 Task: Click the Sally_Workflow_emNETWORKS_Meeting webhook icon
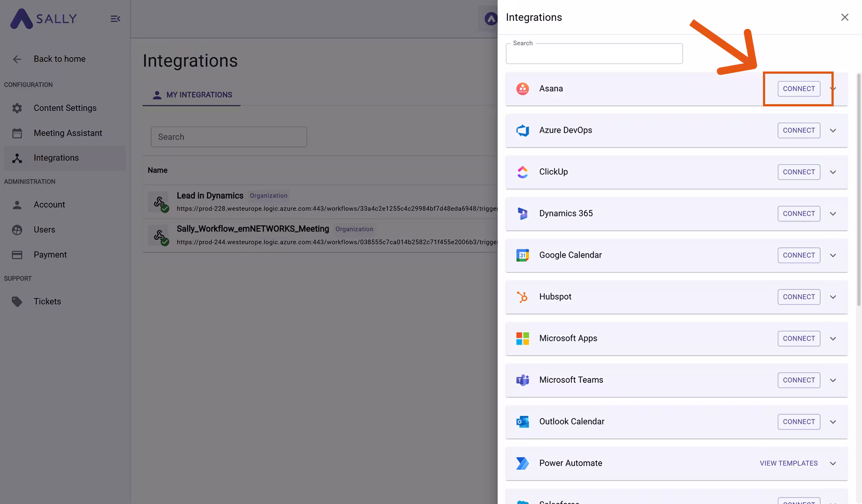click(159, 236)
